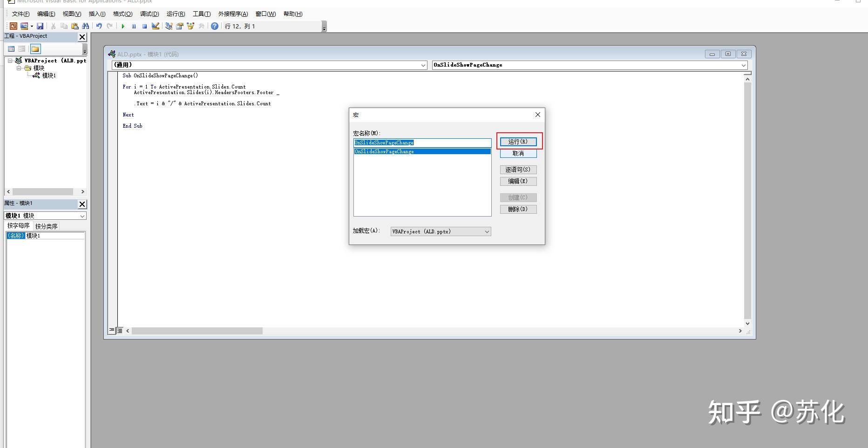This screenshot has height=448, width=868.
Task: Click the Break pause icon in toolbar
Action: (134, 26)
